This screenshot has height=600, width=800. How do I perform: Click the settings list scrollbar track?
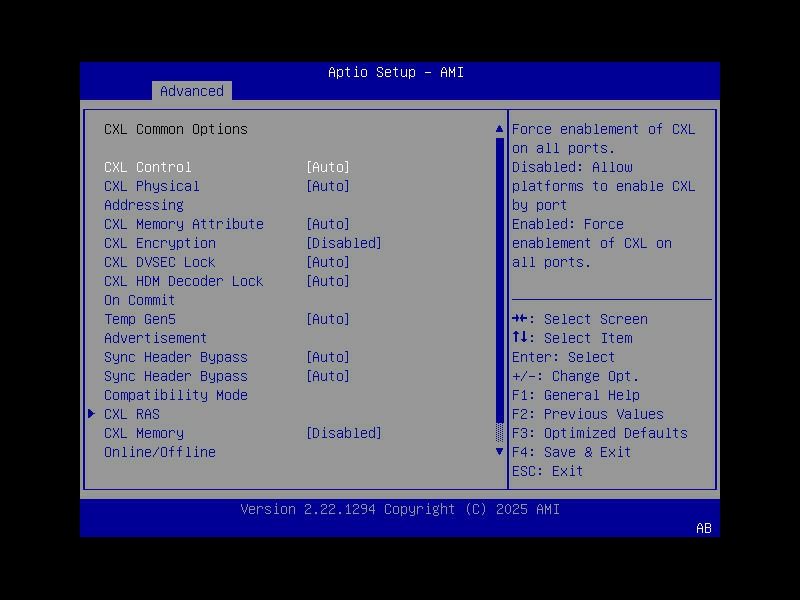pos(499,290)
